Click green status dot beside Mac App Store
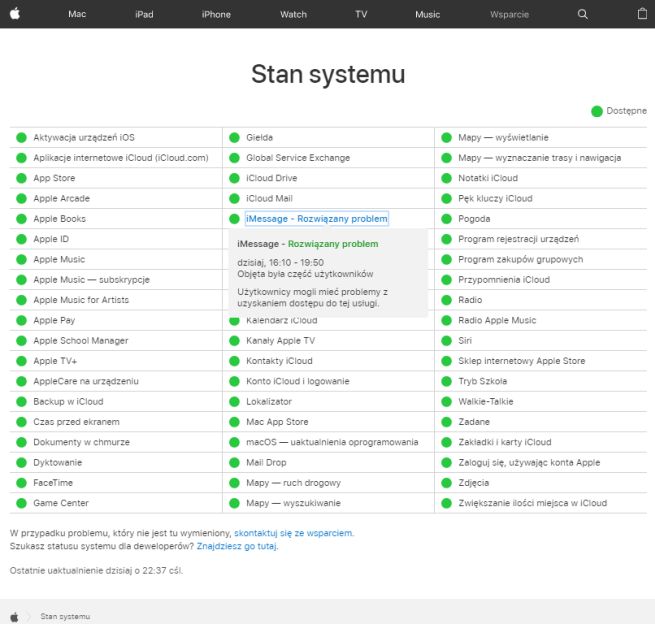The image size is (655, 624). pyautogui.click(x=234, y=422)
